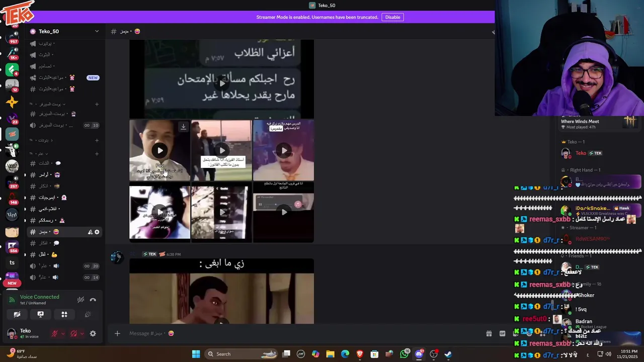The height and width of the screenshot is (362, 644).
Task: Play the dark audio clip video
Action: [284, 212]
